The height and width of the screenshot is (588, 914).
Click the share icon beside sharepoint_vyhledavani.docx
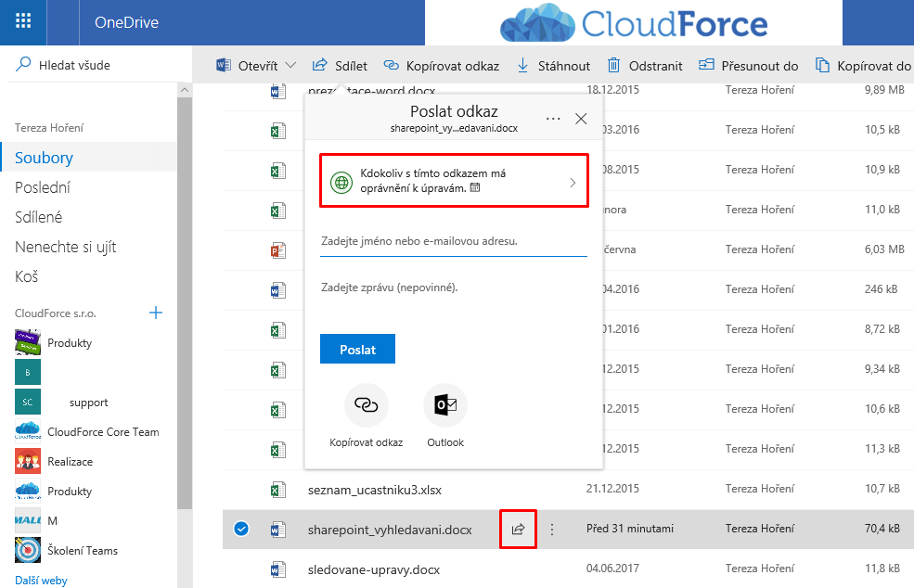(x=518, y=528)
